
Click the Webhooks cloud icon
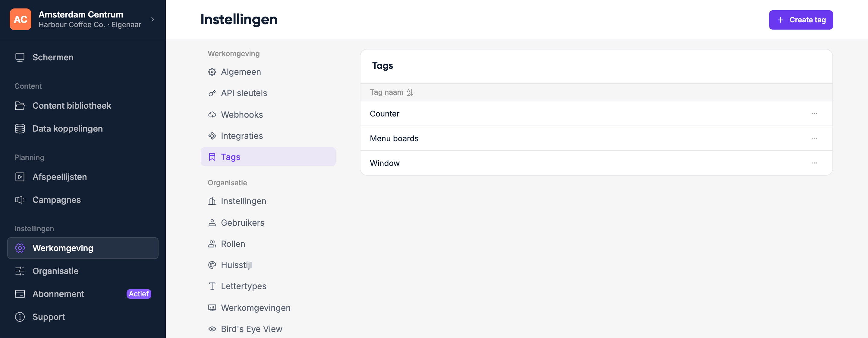click(x=212, y=115)
